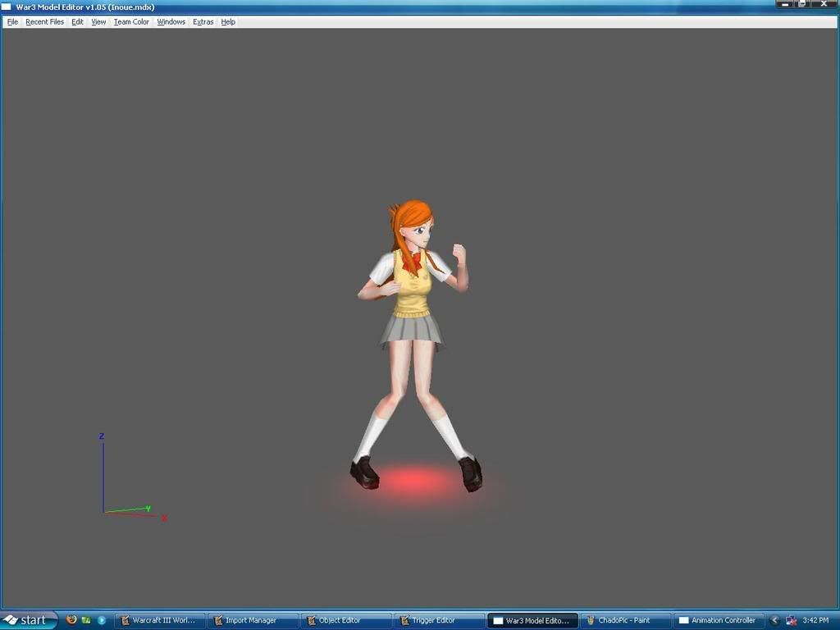Select War3 Model Editor taskbar button
This screenshot has height=630, width=840.
pyautogui.click(x=532, y=620)
